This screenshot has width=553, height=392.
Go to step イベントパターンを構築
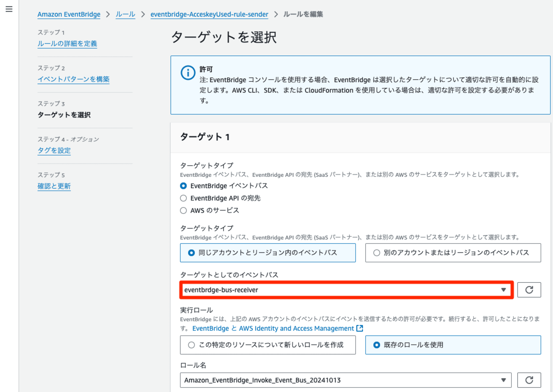(74, 79)
